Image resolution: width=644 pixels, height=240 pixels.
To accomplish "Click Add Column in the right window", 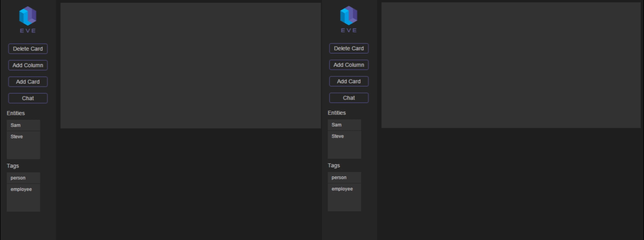I will (349, 65).
